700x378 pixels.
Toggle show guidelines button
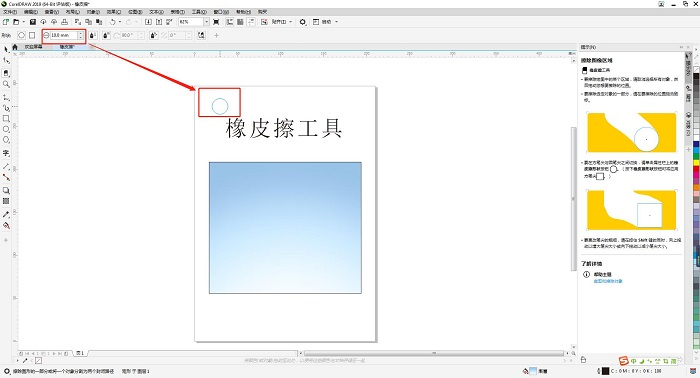click(251, 22)
